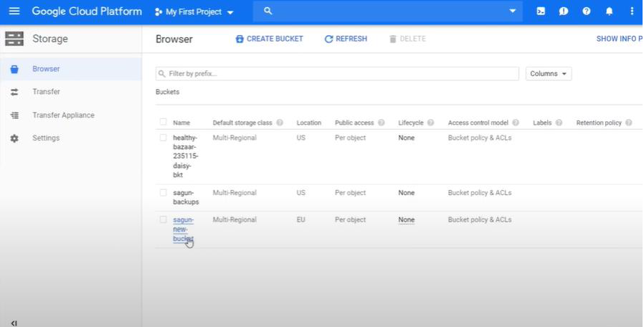Click the REFRESH button
This screenshot has width=644, height=327.
[x=346, y=39]
